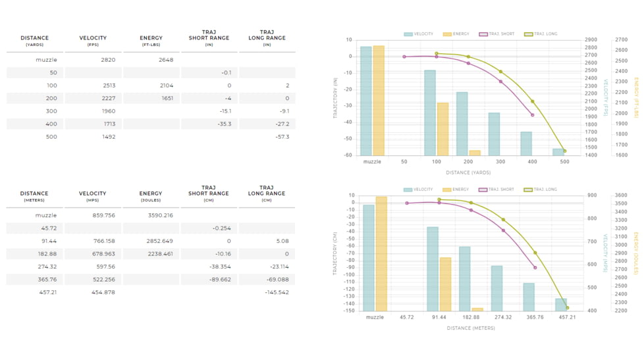Click the Traj. Short data point at 400 yards
This screenshot has height=362, width=644.
point(532,115)
